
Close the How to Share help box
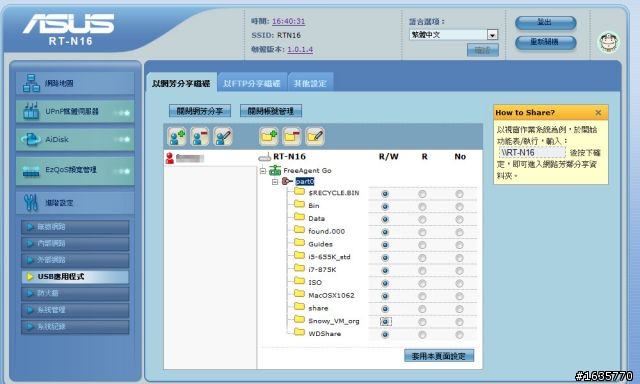(x=598, y=113)
